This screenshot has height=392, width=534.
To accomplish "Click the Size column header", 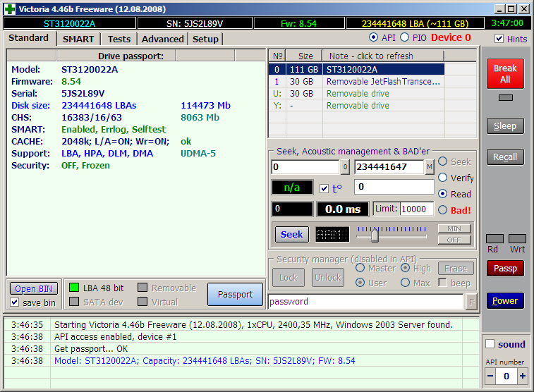I will 305,56.
